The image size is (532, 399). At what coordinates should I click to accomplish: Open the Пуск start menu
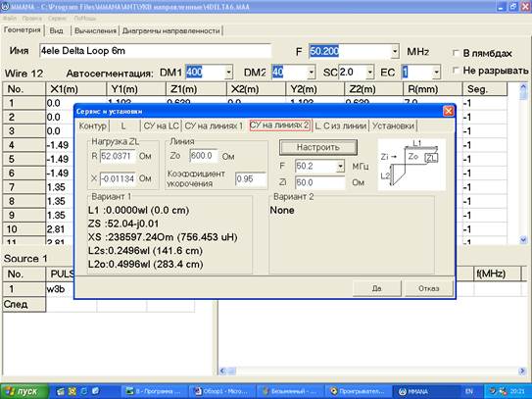pos(24,391)
